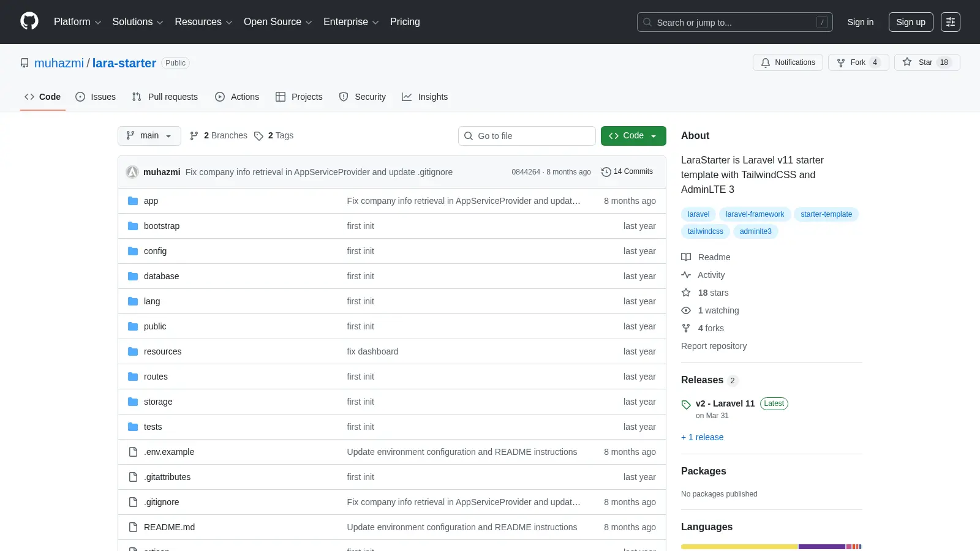Click the muhazmi avatar in commit row
This screenshot has width=980, height=551.
click(x=132, y=172)
